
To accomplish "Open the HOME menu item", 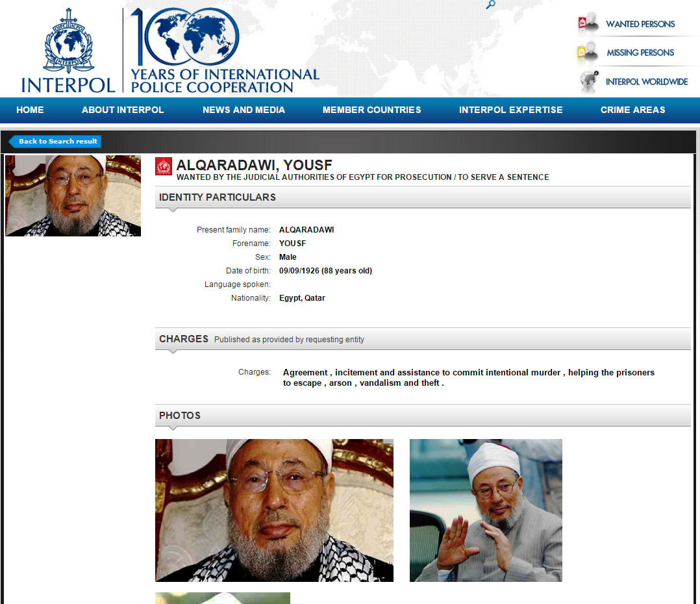I will tap(30, 110).
